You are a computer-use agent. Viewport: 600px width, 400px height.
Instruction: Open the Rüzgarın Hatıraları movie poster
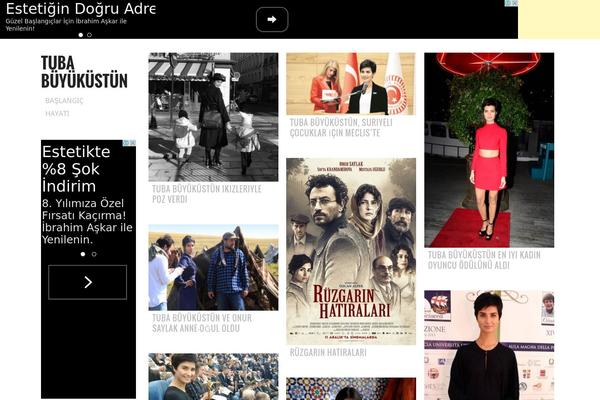[x=351, y=251]
